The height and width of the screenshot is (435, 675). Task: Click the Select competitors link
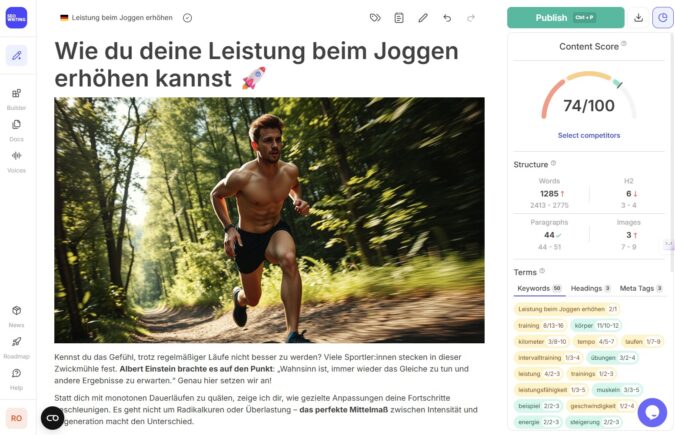pyautogui.click(x=589, y=135)
